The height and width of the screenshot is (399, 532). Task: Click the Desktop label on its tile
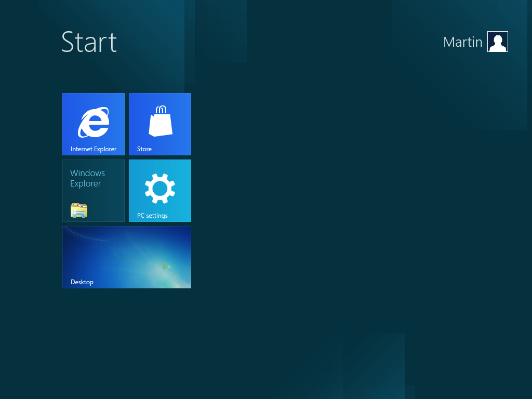pos(82,282)
